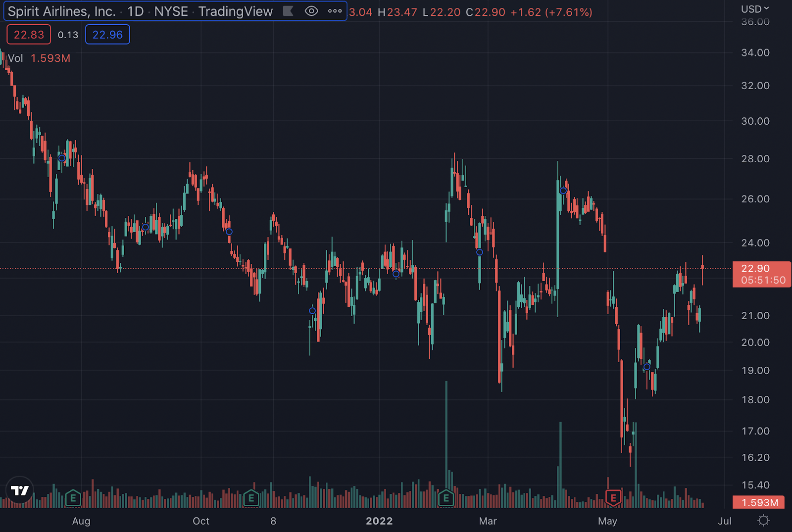Click the 1D interval in the chart title
This screenshot has width=792, height=532.
pos(135,11)
